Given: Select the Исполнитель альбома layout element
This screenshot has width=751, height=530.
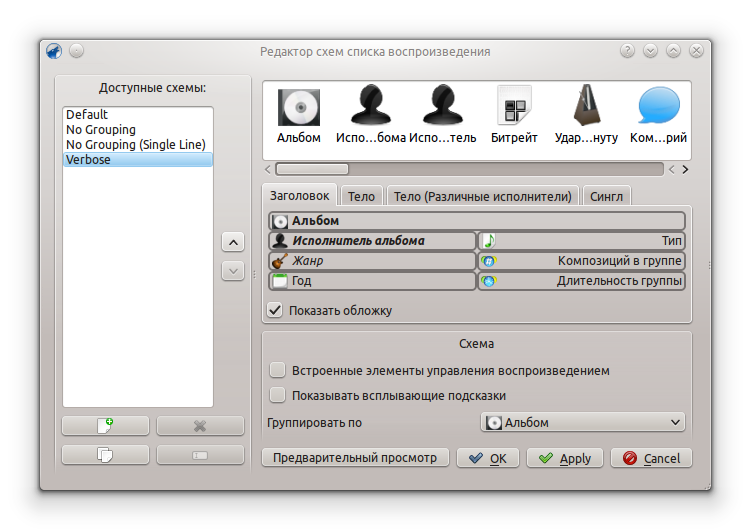Looking at the screenshot, I should (372, 241).
